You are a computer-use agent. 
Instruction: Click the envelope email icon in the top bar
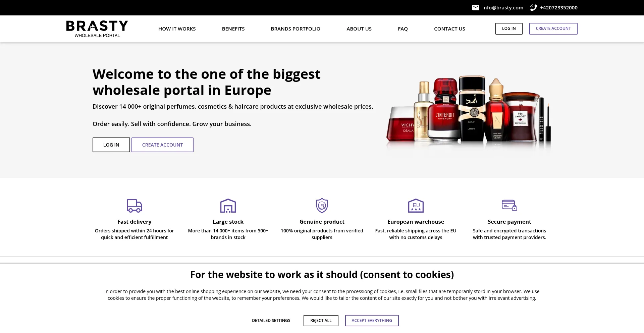(x=475, y=8)
